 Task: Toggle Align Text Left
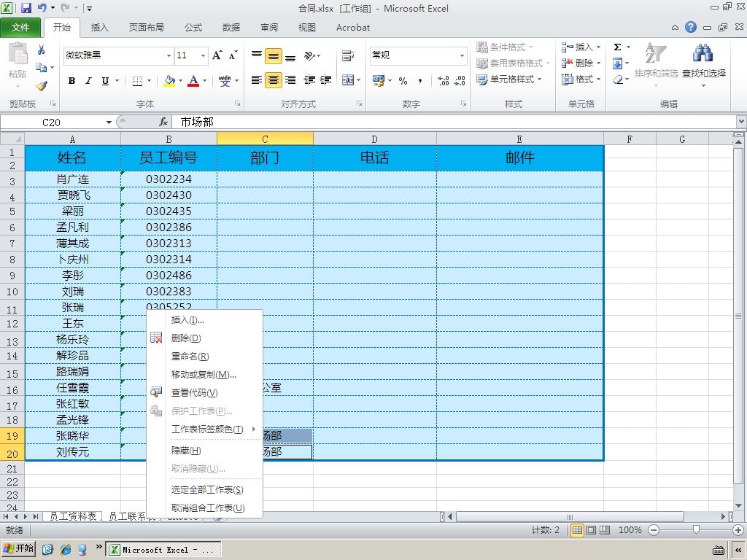[x=257, y=80]
